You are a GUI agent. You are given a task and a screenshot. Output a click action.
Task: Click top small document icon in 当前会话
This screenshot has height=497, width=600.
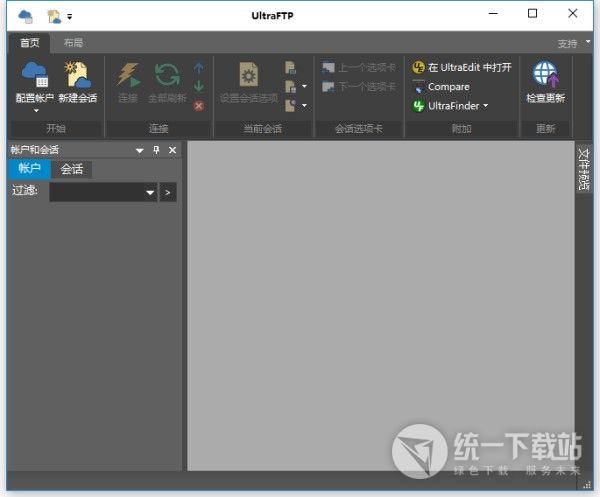tap(290, 68)
